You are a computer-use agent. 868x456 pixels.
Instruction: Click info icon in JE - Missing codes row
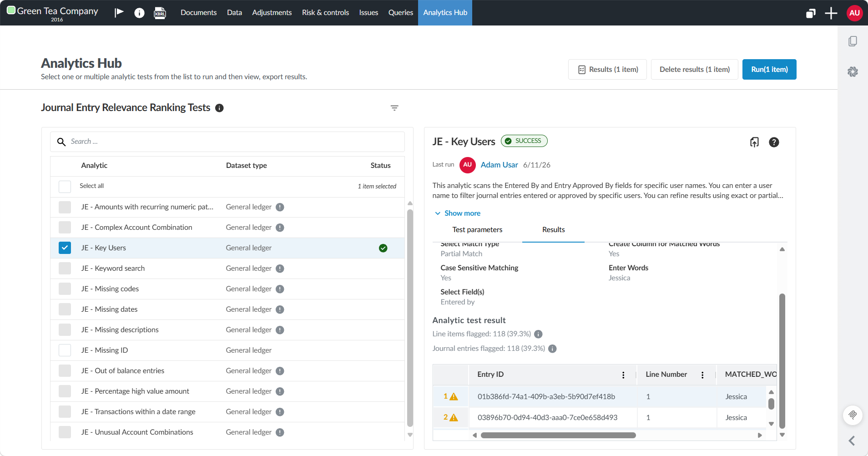pos(280,289)
